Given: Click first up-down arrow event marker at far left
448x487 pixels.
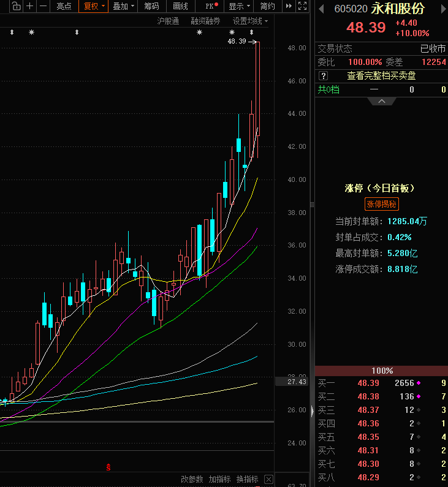Looking at the screenshot, I should click(x=12, y=32).
